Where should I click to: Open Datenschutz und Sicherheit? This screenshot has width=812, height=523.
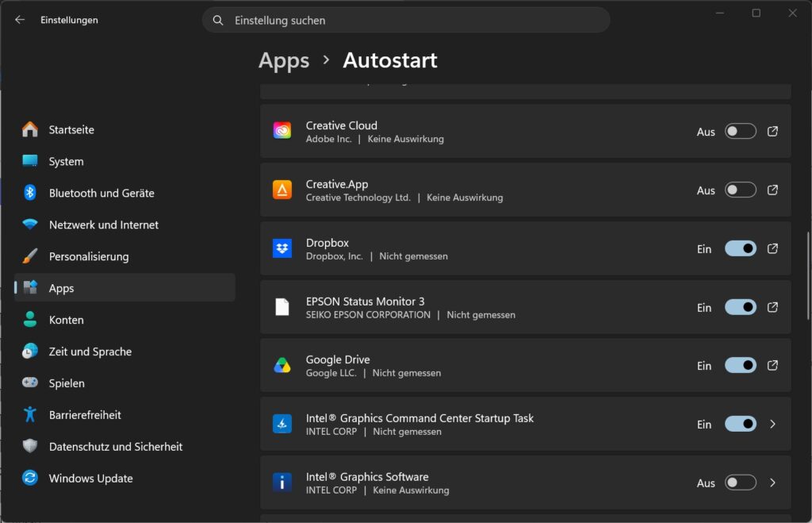(124, 446)
